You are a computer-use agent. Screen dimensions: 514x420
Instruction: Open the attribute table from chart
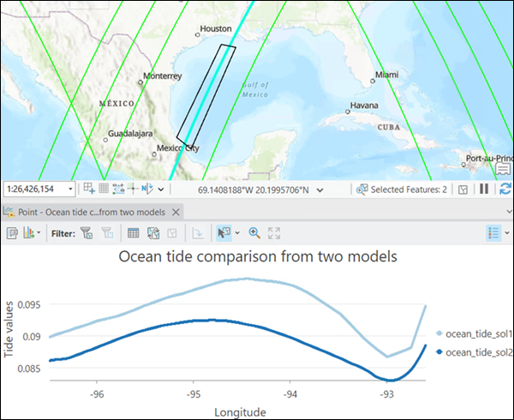pos(134,232)
